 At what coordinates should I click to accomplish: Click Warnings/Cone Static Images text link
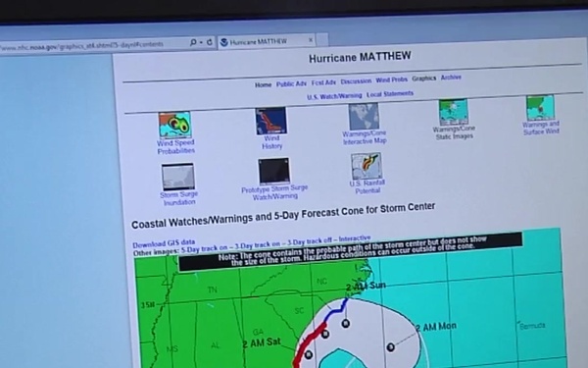[x=454, y=132]
